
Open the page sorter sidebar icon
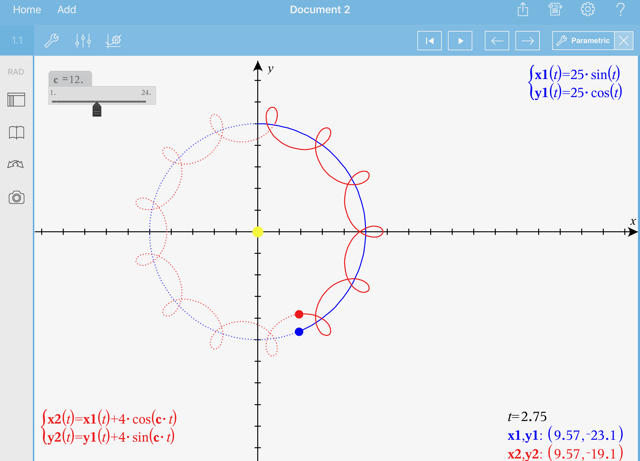tap(16, 100)
